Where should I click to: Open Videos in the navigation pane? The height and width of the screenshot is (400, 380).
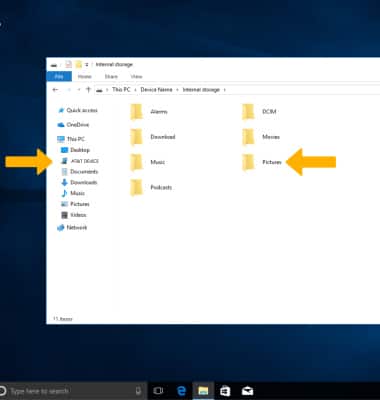pyautogui.click(x=74, y=215)
